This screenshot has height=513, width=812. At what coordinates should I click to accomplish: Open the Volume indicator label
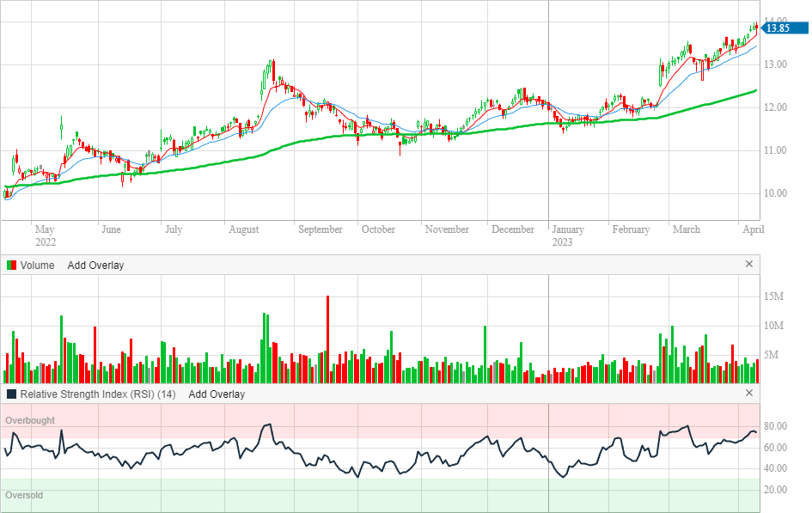(x=37, y=266)
